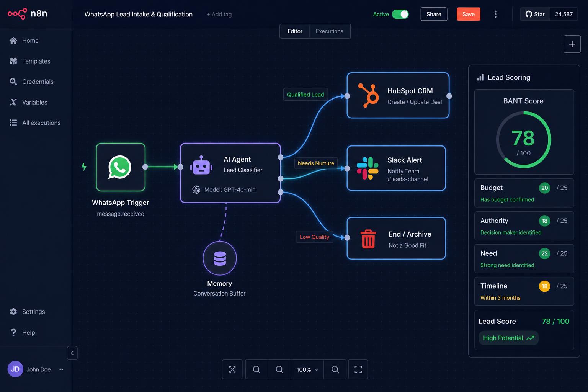Screen dimensions: 588x392
Task: Select the WhatsApp Trigger node icon
Action: [120, 167]
